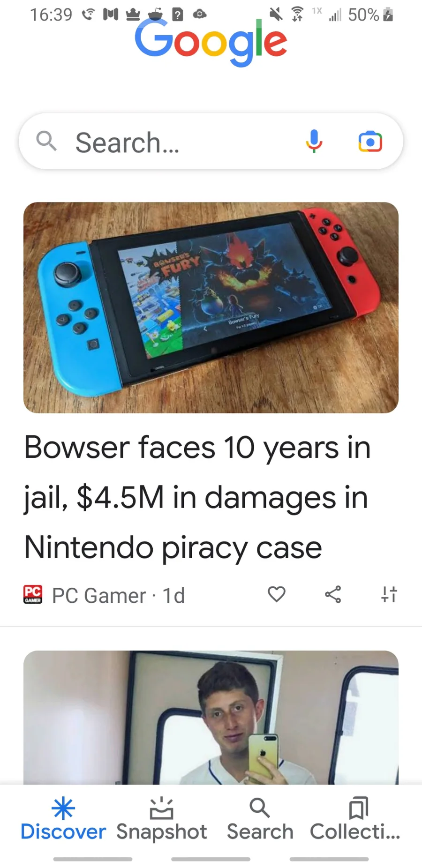Switch to the Discover tab
Viewport: 422px width, 868px height.
tap(63, 819)
